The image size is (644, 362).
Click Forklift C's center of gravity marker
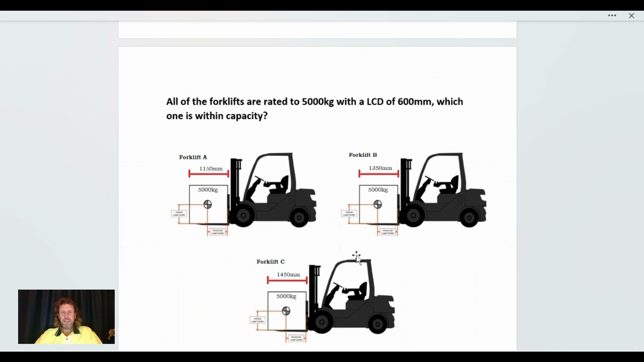click(x=286, y=311)
